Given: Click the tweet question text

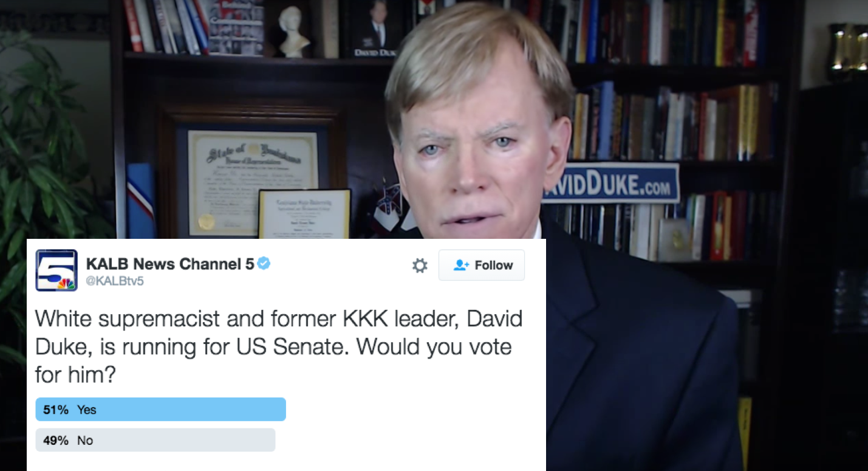Looking at the screenshot, I should click(x=279, y=346).
